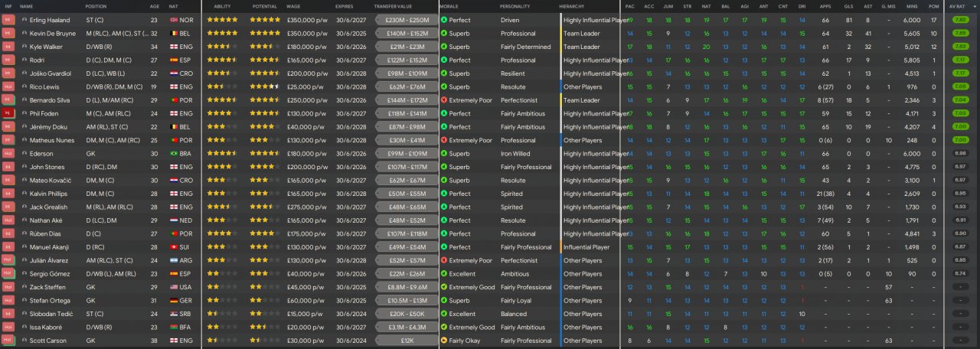Sort by the HIERARCHY column header
The height and width of the screenshot is (349, 980).
(x=573, y=6)
